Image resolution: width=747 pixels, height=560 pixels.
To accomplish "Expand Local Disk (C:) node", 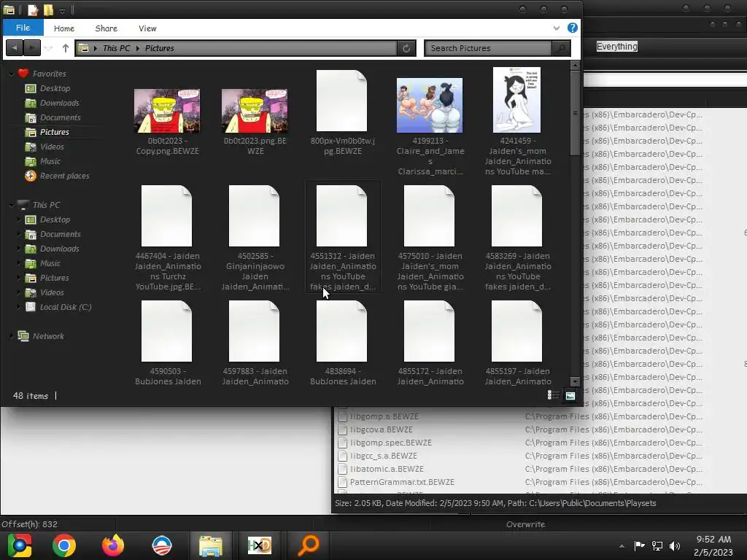I will click(19, 307).
